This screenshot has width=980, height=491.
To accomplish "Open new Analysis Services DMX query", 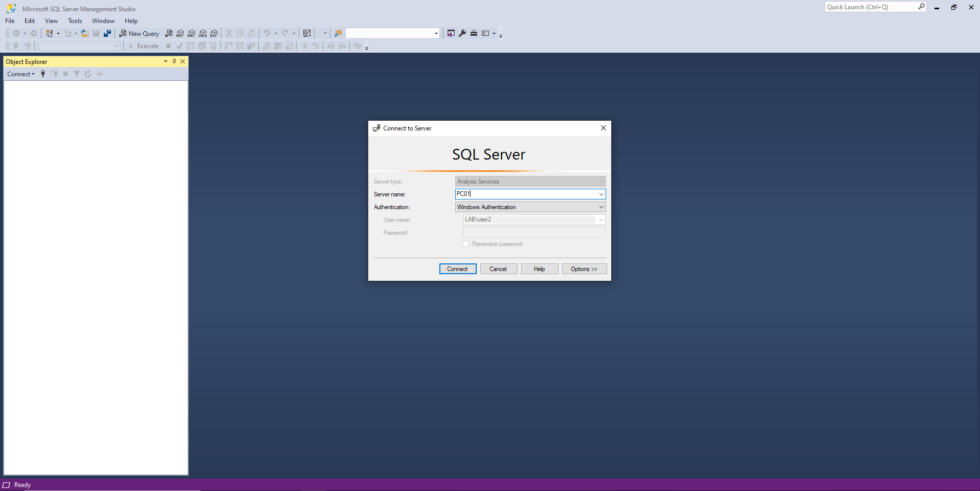I will click(191, 33).
